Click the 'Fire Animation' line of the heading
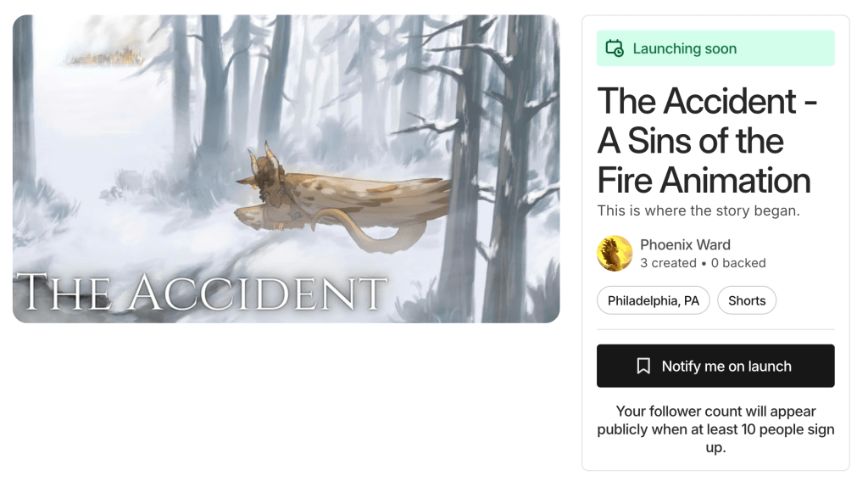 704,181
